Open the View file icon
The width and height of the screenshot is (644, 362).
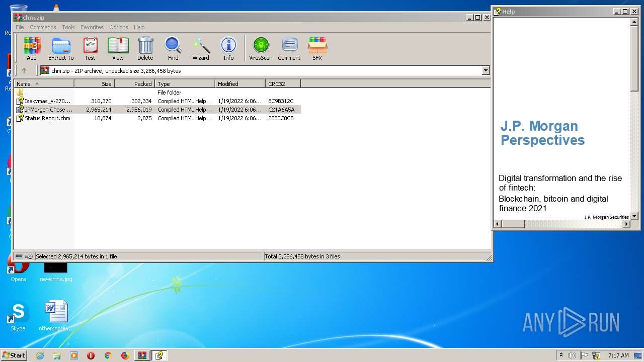[x=118, y=49]
